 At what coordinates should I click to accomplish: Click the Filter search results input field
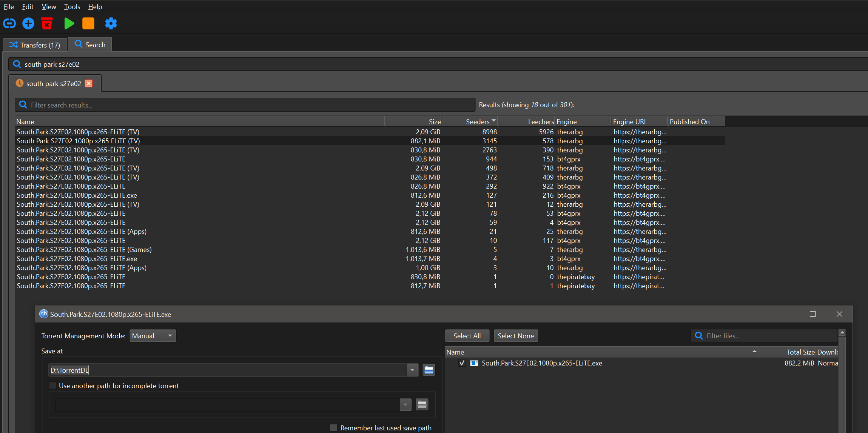(245, 105)
